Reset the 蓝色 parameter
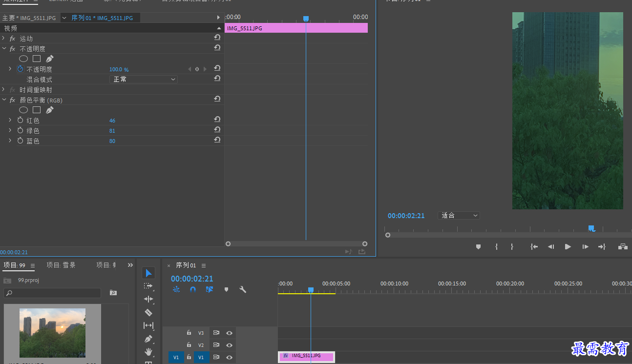632x364 pixels. coord(217,140)
